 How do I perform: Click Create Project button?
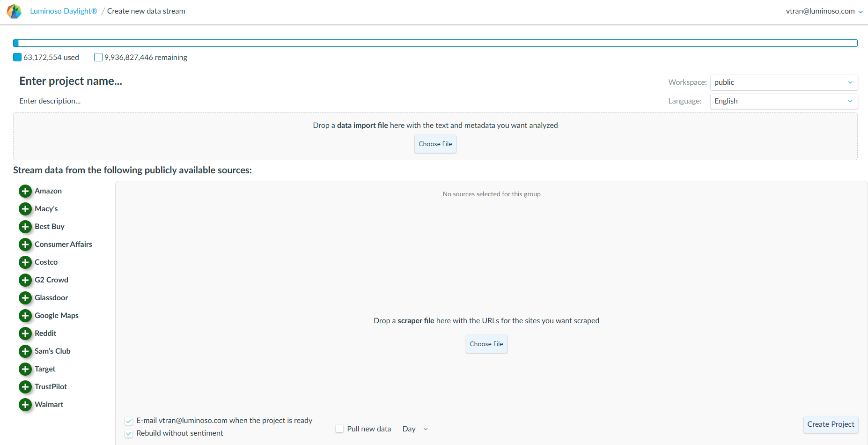click(x=830, y=424)
